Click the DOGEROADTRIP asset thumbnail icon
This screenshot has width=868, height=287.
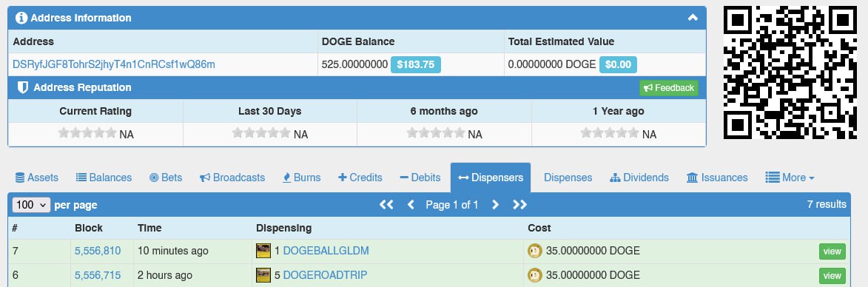click(263, 275)
